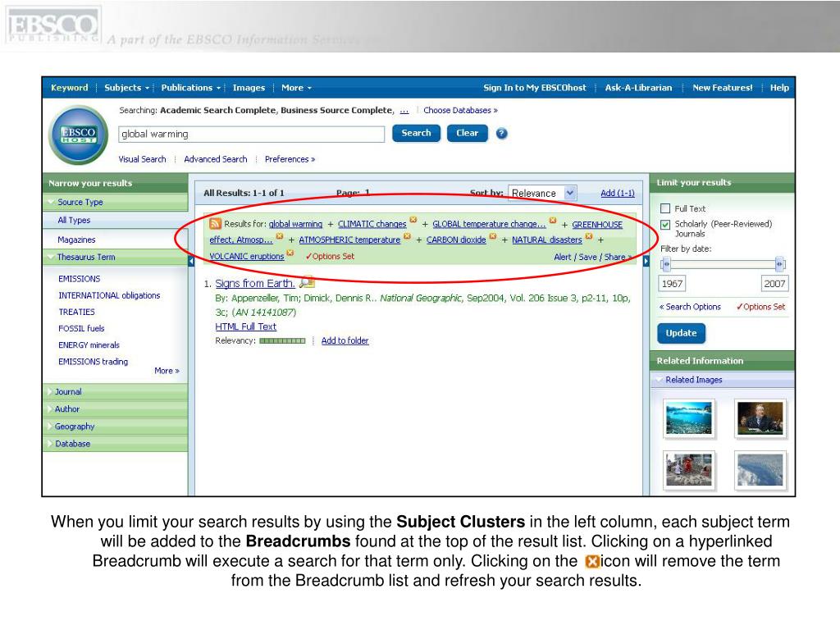Open Help in the top bar
This screenshot has height=630, width=840.
[x=779, y=88]
